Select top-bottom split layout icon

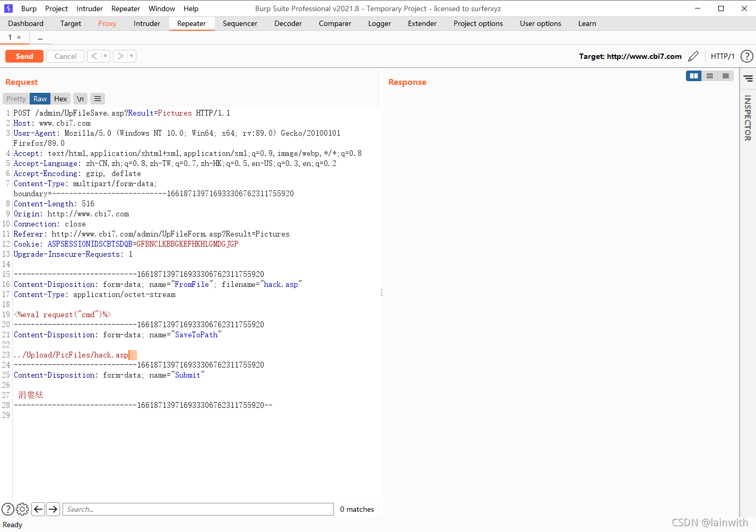709,76
